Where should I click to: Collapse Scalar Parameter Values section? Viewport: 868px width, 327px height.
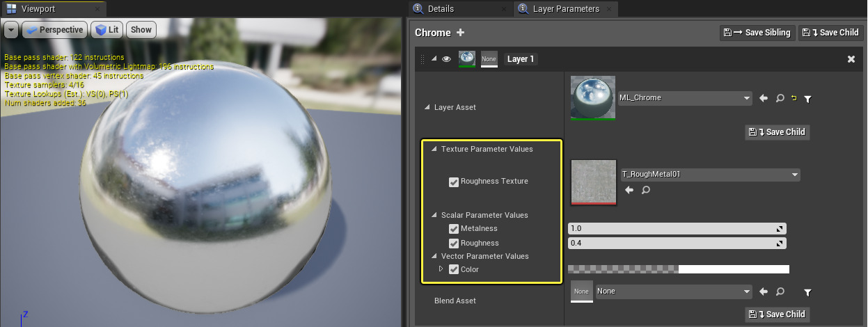[x=435, y=215]
